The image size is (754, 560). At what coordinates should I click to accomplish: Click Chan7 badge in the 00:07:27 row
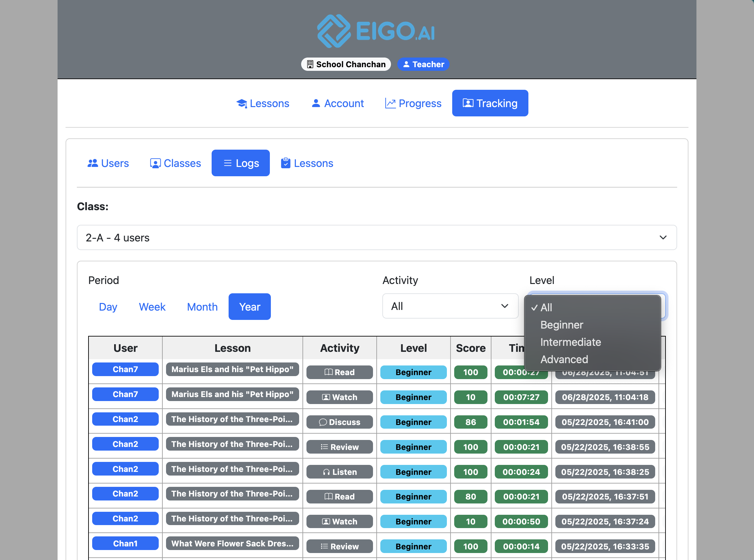(125, 394)
